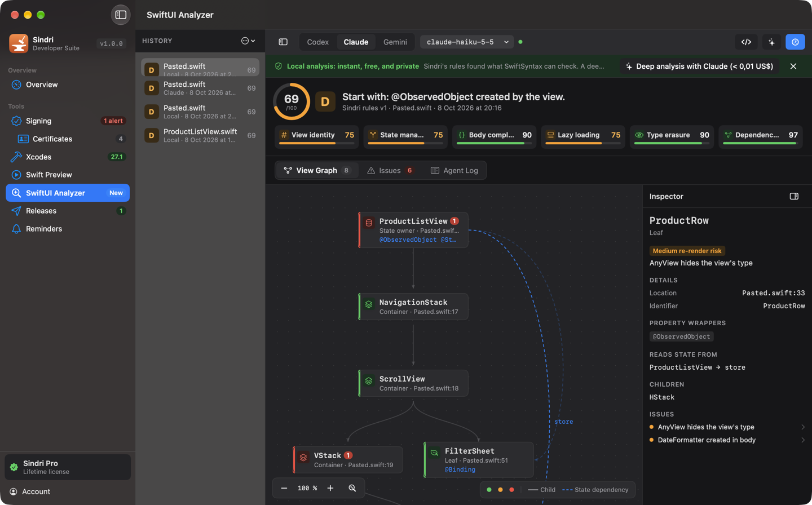The height and width of the screenshot is (505, 812).
Task: Click the sparkle icon in the toolbar
Action: pos(771,42)
